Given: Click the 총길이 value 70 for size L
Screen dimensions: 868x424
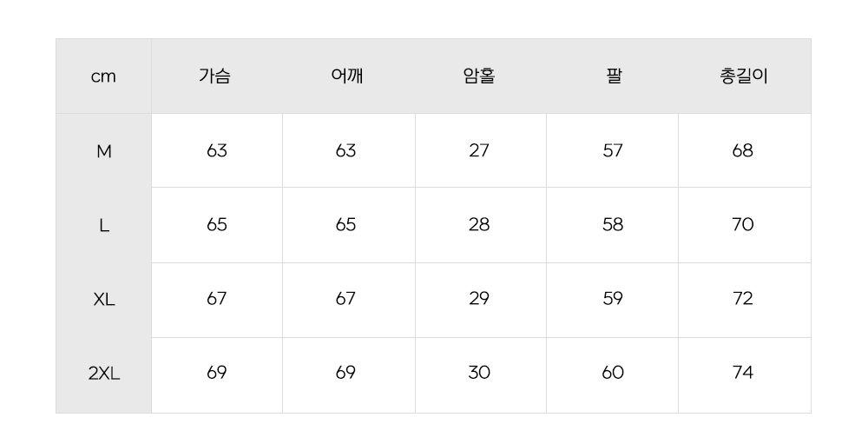Looking at the screenshot, I should click(743, 224).
